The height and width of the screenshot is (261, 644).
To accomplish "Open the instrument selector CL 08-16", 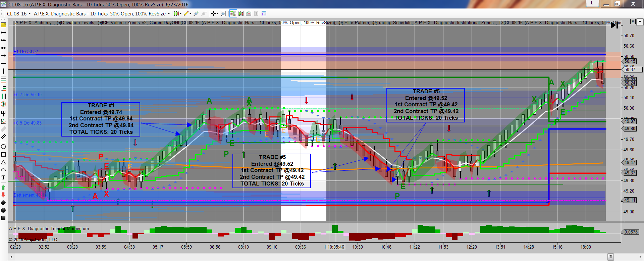I will [x=19, y=14].
